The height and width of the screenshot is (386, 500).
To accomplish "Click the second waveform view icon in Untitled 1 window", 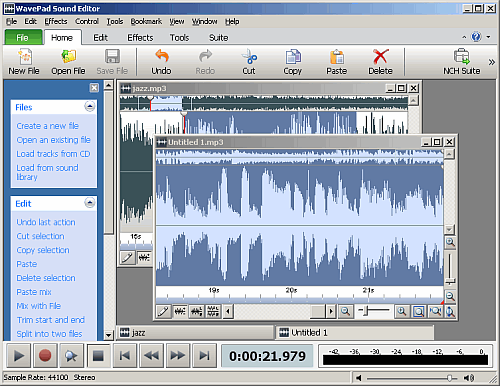I will (197, 312).
